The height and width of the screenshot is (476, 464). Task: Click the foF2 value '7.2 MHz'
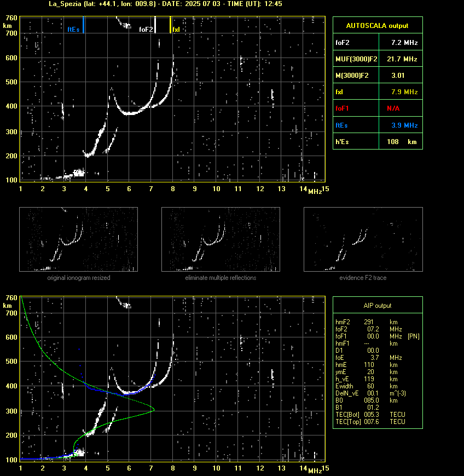(404, 43)
